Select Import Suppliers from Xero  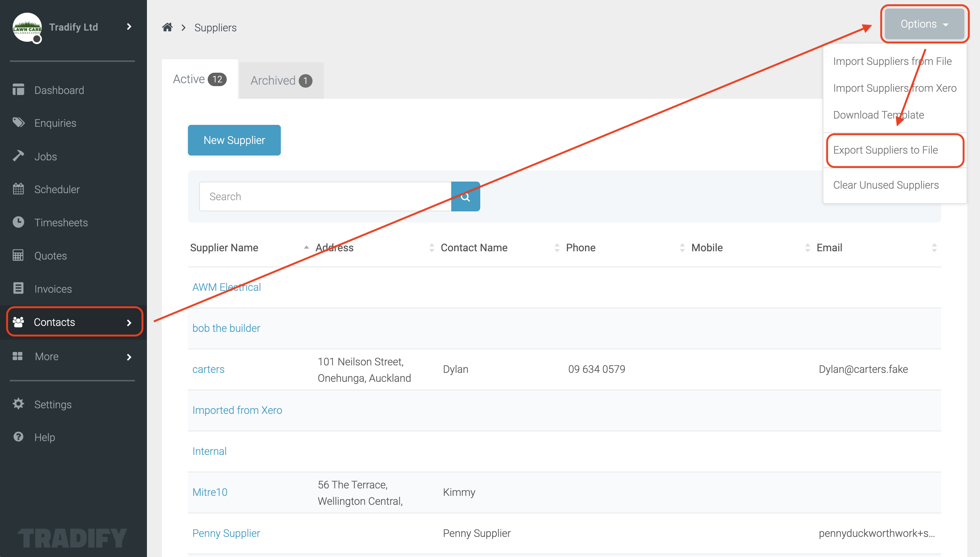tap(894, 88)
